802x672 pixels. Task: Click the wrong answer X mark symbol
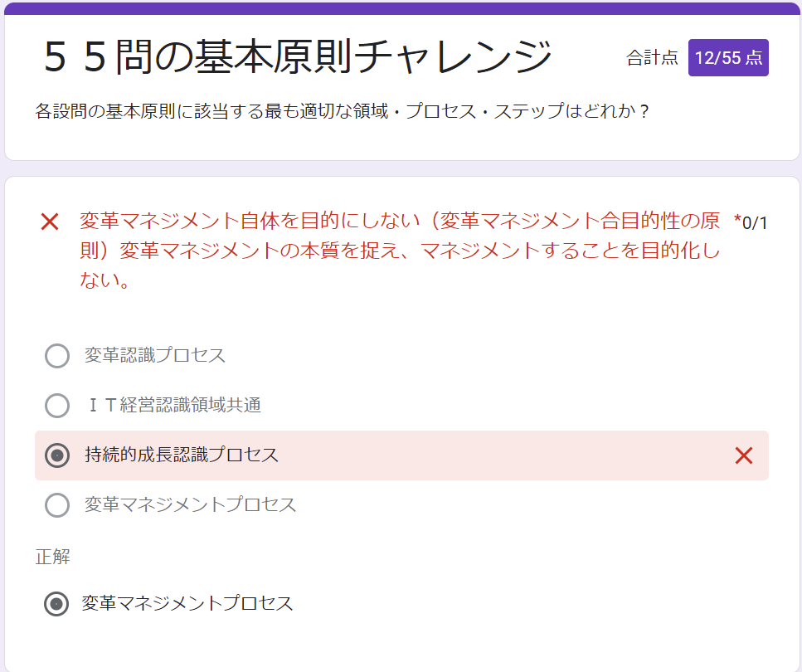tap(745, 455)
